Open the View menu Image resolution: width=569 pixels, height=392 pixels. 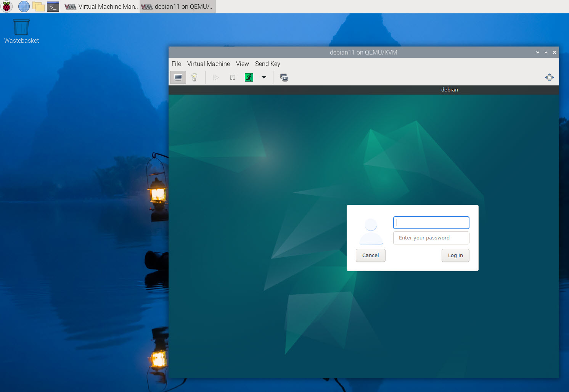(242, 64)
